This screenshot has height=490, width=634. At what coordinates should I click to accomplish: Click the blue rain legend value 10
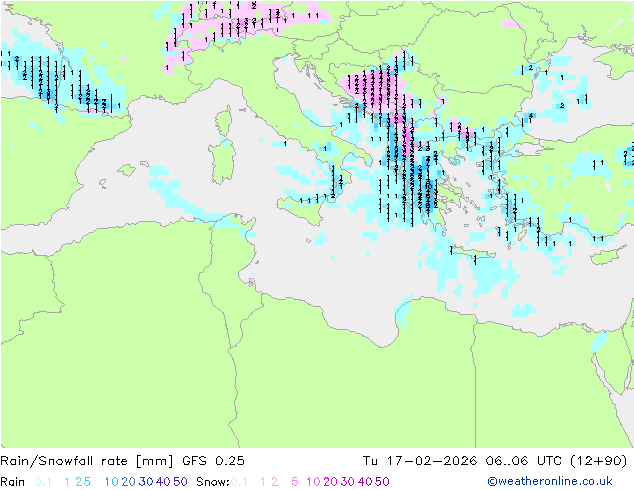click(111, 482)
